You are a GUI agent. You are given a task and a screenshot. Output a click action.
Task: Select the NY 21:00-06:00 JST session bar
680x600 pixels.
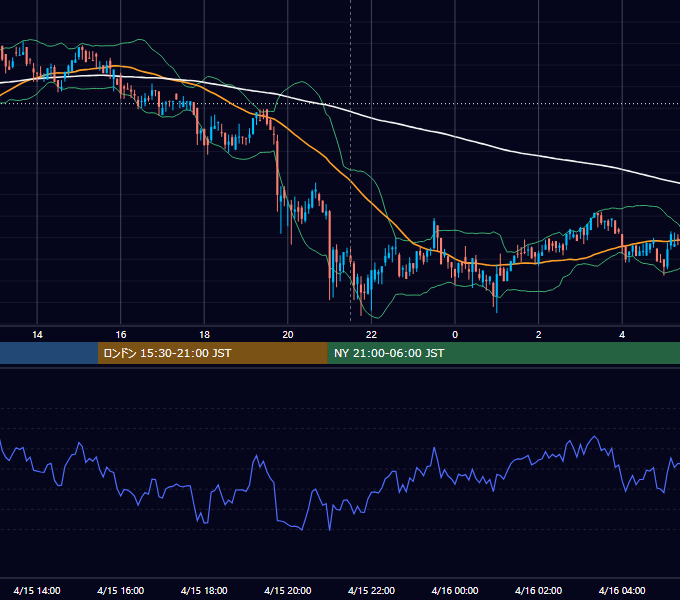503,353
